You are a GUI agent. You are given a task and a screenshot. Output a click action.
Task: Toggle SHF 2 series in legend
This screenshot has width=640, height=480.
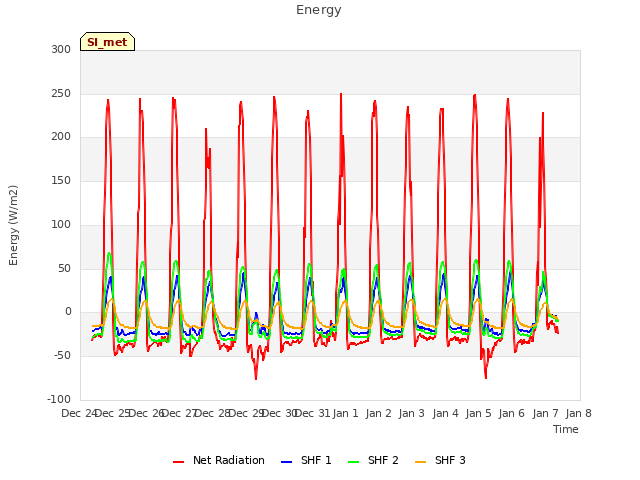(x=373, y=460)
